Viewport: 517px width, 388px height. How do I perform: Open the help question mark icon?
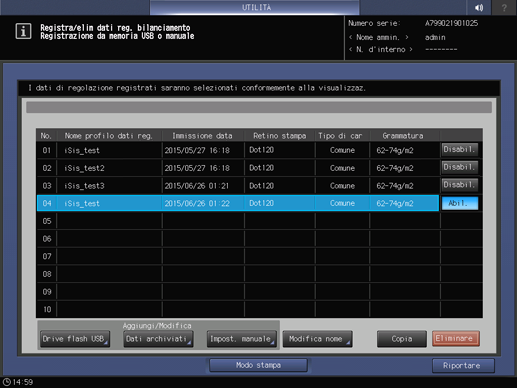[x=504, y=7]
